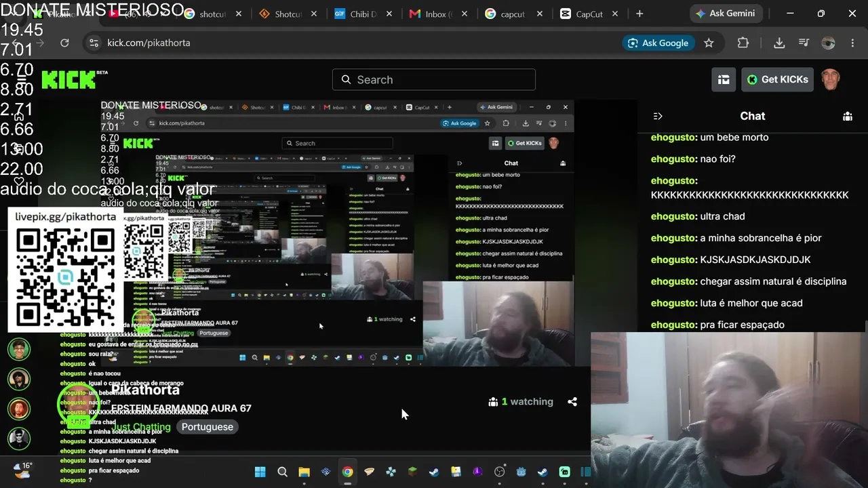Open the first followed channel avatar in the sidebar
The width and height of the screenshot is (868, 488).
pos(19,350)
